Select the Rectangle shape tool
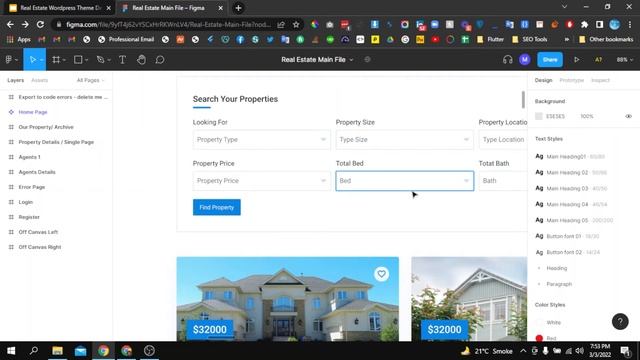Image resolution: width=640 pixels, height=360 pixels. click(x=78, y=60)
